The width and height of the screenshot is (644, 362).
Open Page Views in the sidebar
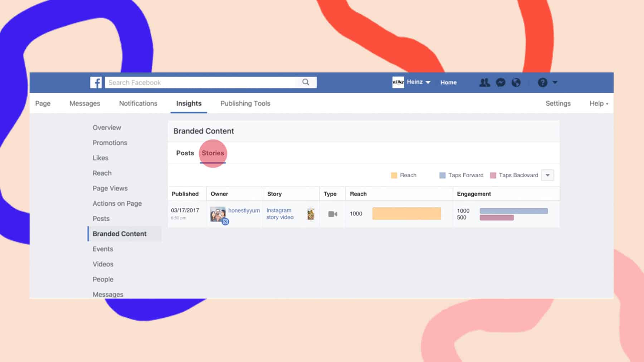[x=110, y=188]
